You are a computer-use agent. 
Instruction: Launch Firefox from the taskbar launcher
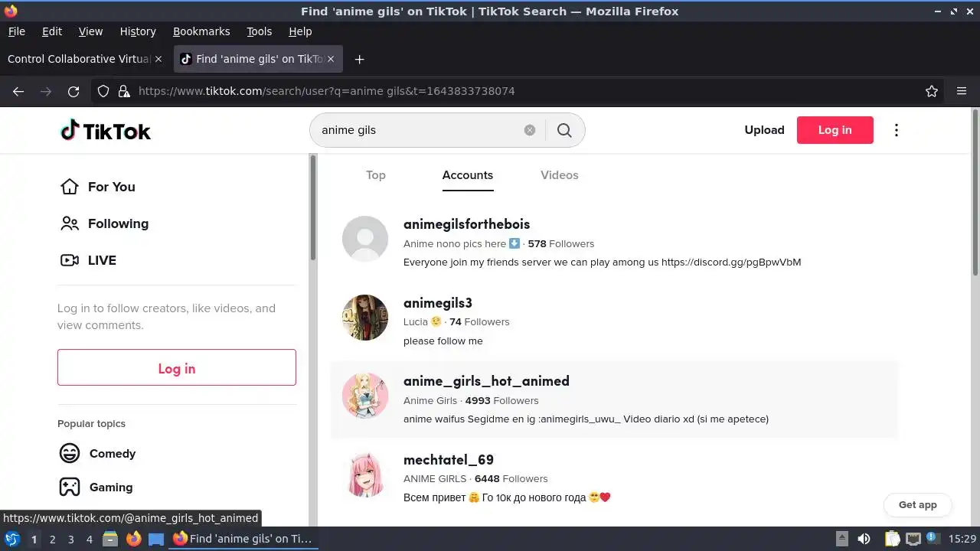[133, 539]
